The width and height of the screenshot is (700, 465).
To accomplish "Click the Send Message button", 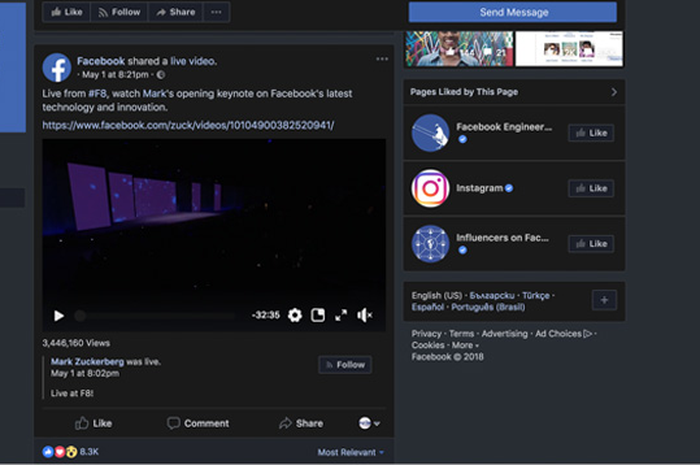I will [x=512, y=12].
